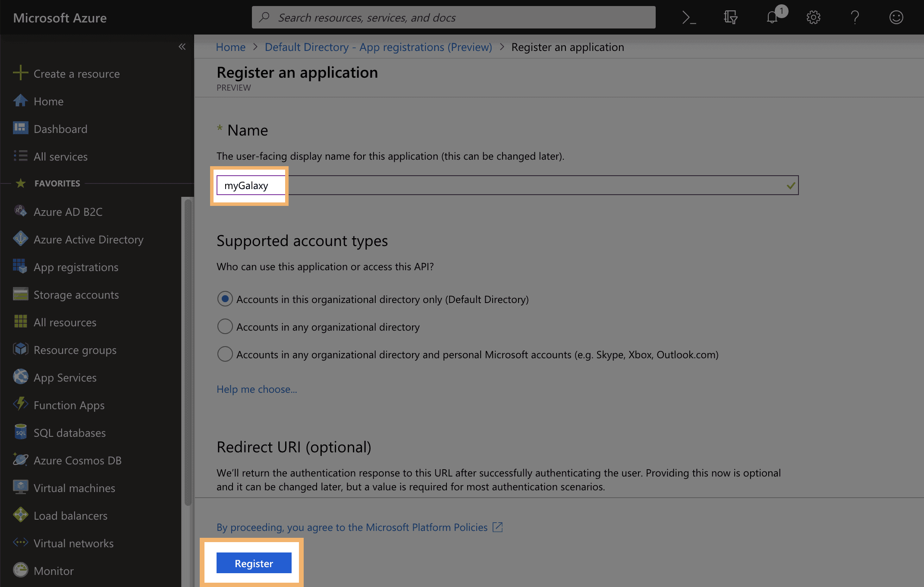Click the directory and subscription filter icon
This screenshot has width=924, height=587.
coord(730,18)
